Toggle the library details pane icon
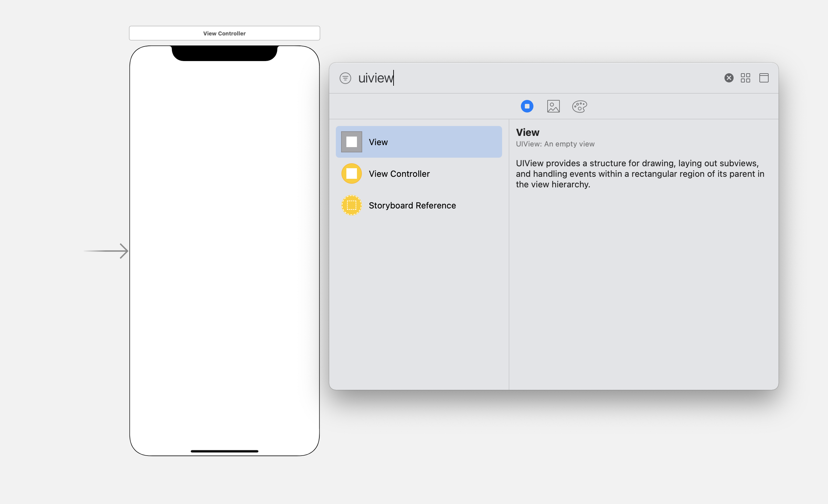 pos(763,78)
